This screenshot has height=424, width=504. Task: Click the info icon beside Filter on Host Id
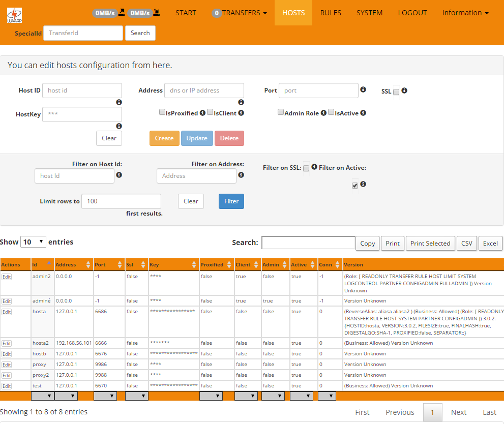119,175
